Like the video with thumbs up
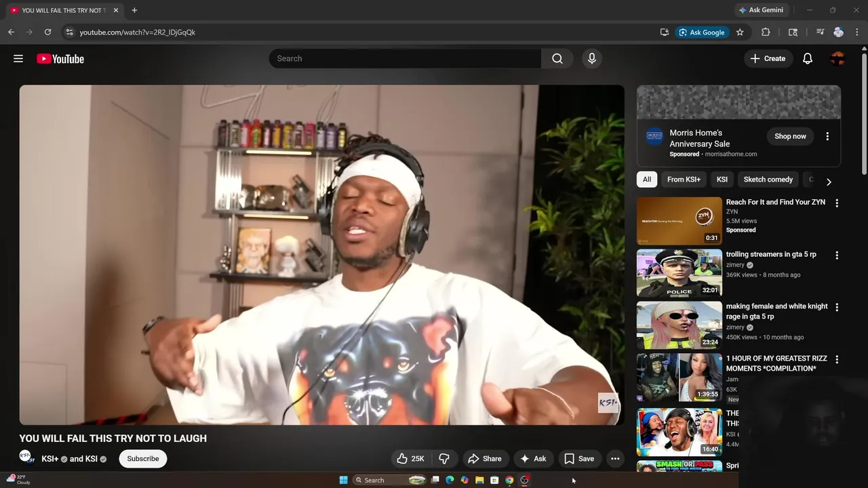The height and width of the screenshot is (488, 868). click(410, 459)
